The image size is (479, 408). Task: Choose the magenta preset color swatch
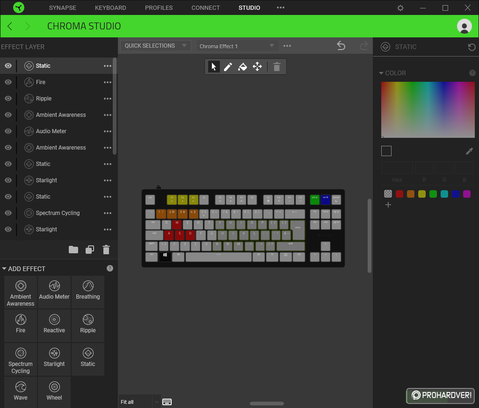467,194
